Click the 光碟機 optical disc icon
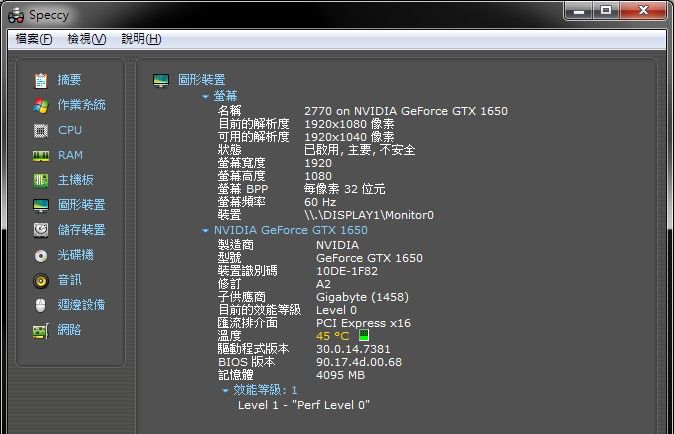Image resolution: width=674 pixels, height=434 pixels. pyautogui.click(x=41, y=255)
